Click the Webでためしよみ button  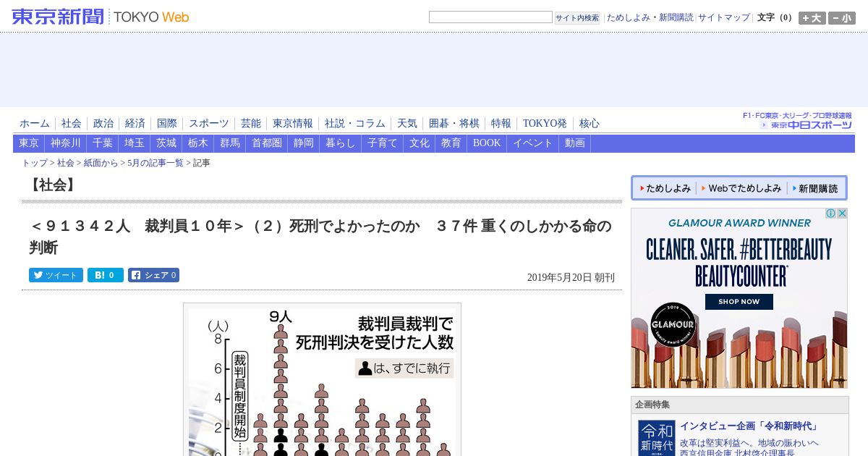[x=741, y=188]
